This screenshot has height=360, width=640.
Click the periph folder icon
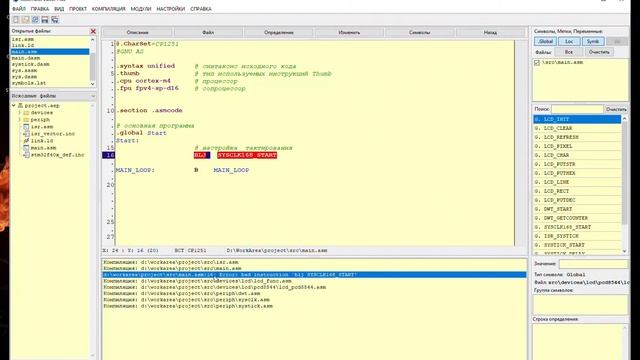tap(26, 120)
